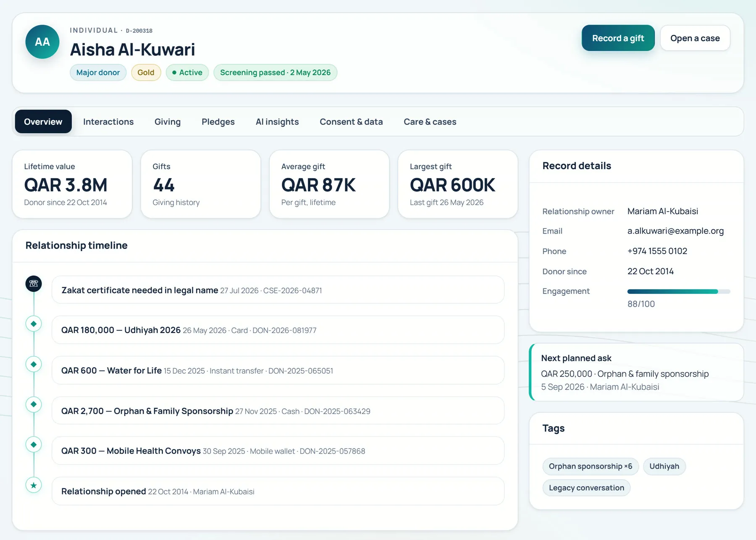
Task: Click the email a.alkuwari@example.org
Action: pyautogui.click(x=676, y=231)
